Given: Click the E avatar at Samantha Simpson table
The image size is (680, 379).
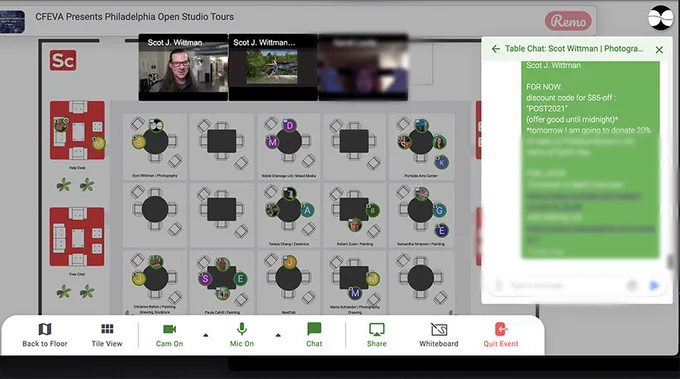Looking at the screenshot, I should tap(441, 230).
